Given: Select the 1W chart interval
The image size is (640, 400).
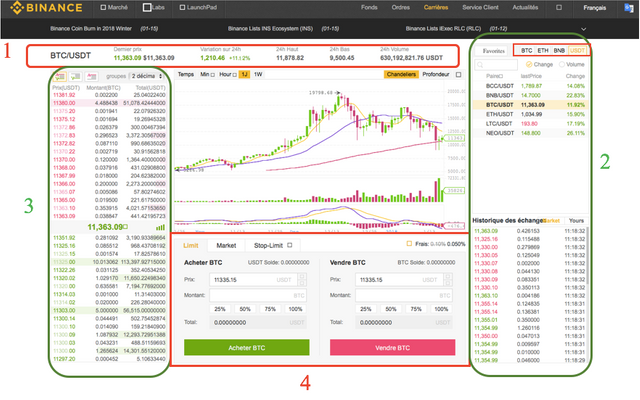Looking at the screenshot, I should 258,74.
